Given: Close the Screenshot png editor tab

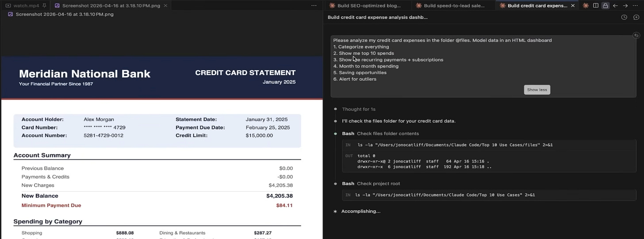Looking at the screenshot, I should click(165, 6).
